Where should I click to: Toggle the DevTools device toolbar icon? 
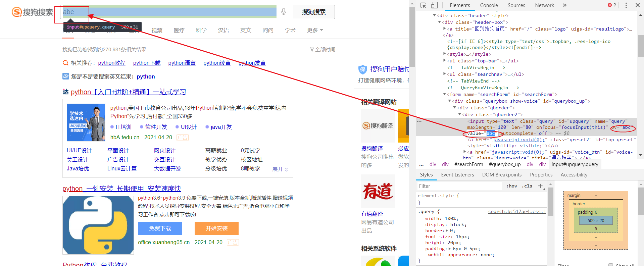pyautogui.click(x=434, y=5)
